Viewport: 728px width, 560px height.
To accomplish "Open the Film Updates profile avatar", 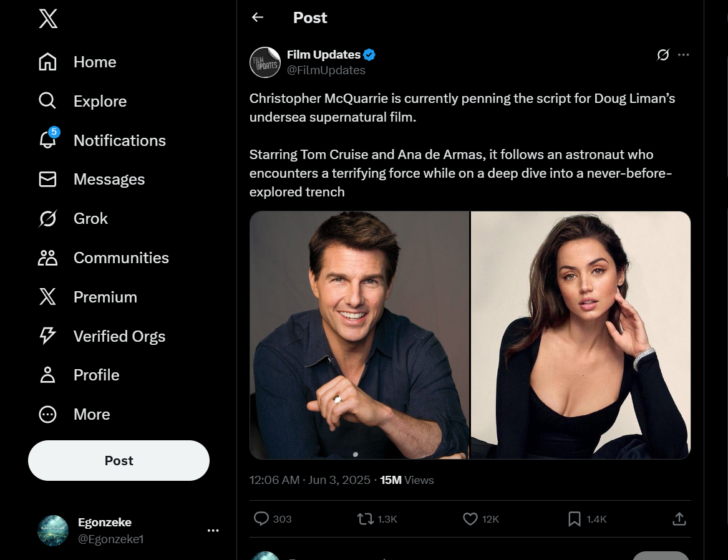I will [265, 62].
